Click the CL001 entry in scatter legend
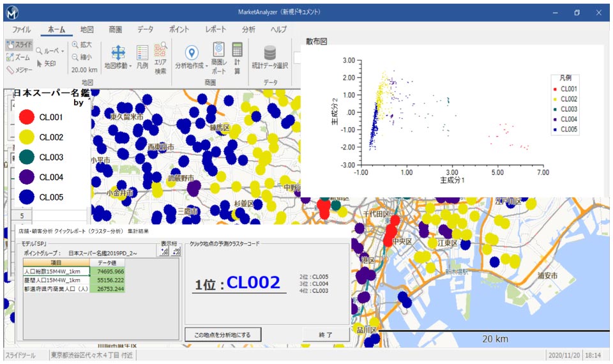Screen dimensions: 613x364 [x=565, y=89]
